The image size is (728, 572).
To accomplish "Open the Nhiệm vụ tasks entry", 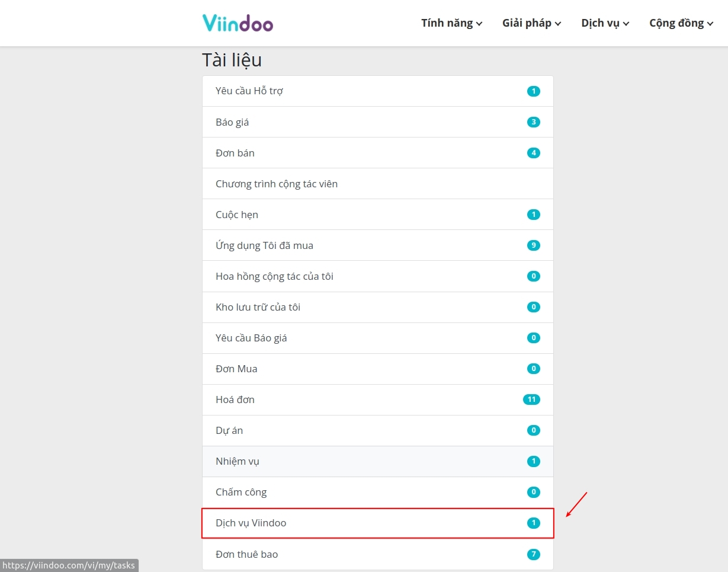I will [378, 461].
